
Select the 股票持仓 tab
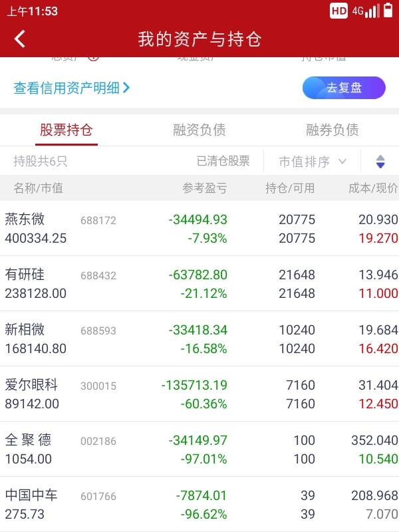coord(66,130)
